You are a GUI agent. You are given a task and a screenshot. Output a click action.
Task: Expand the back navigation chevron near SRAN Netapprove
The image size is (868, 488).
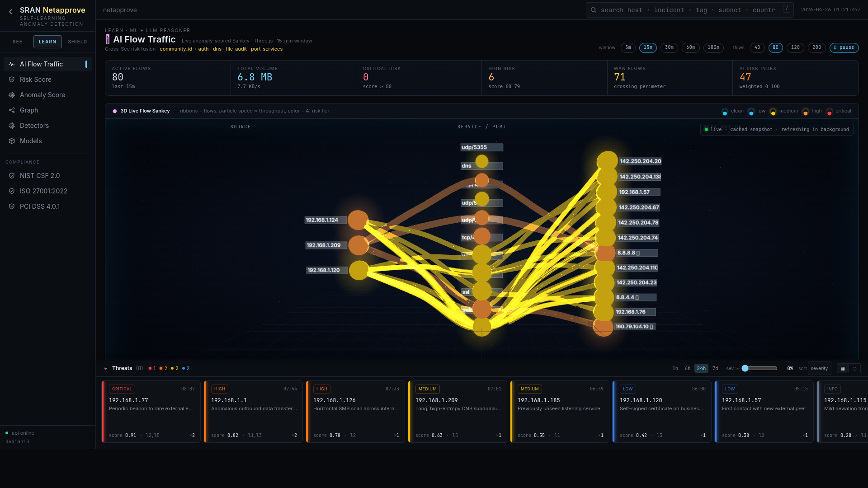[x=11, y=10]
